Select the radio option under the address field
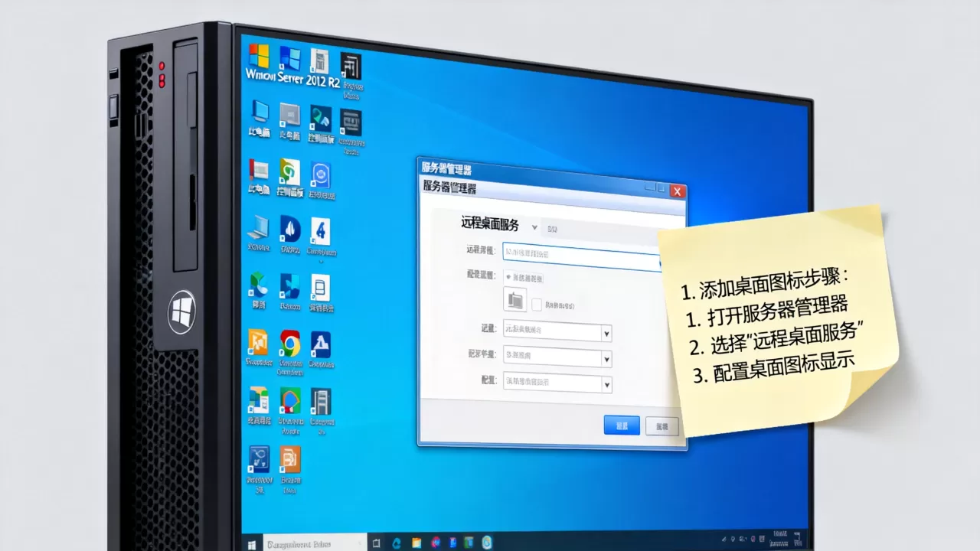 508,277
